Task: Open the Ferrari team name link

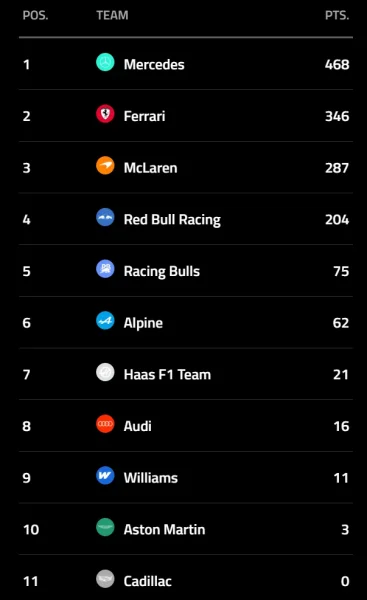Action: pos(144,116)
